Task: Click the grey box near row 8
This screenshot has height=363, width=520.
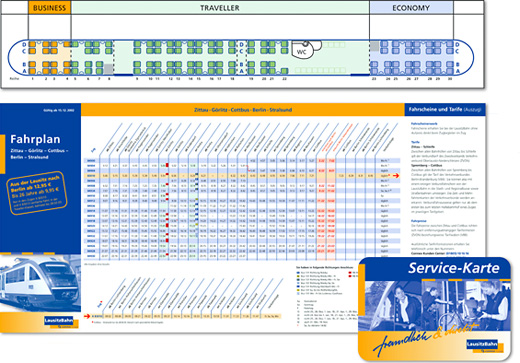Action: [108, 69]
